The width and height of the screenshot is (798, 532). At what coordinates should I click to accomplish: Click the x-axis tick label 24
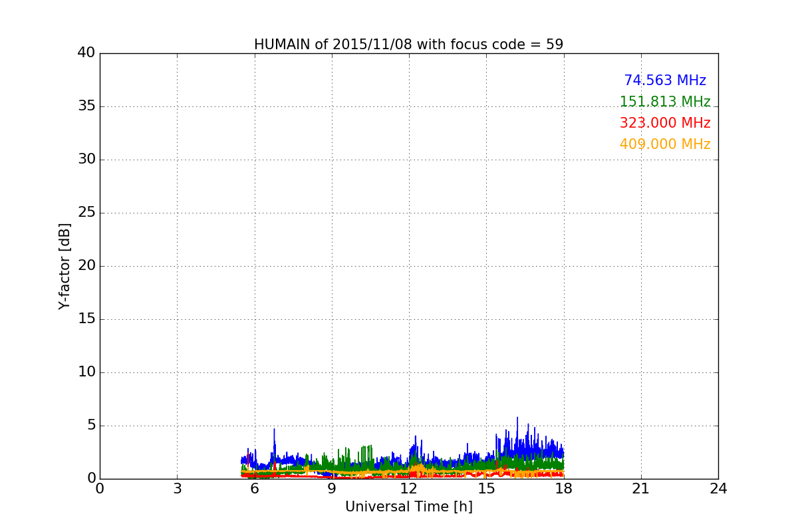718,489
